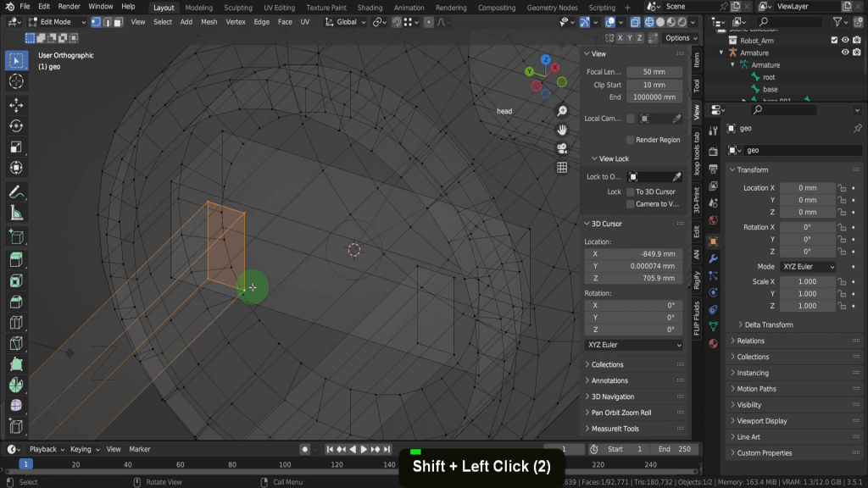Click the Options button in viewport header
868x488 pixels.
coord(680,38)
